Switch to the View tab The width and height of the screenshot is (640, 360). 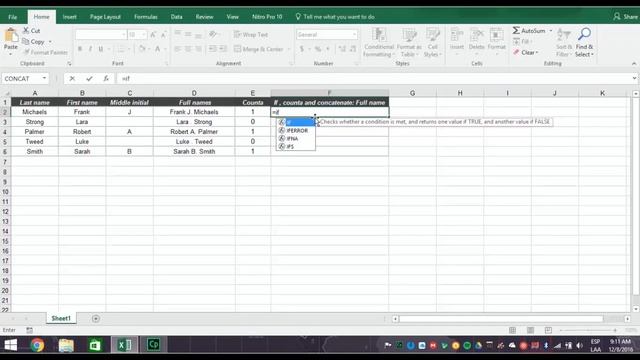232,17
